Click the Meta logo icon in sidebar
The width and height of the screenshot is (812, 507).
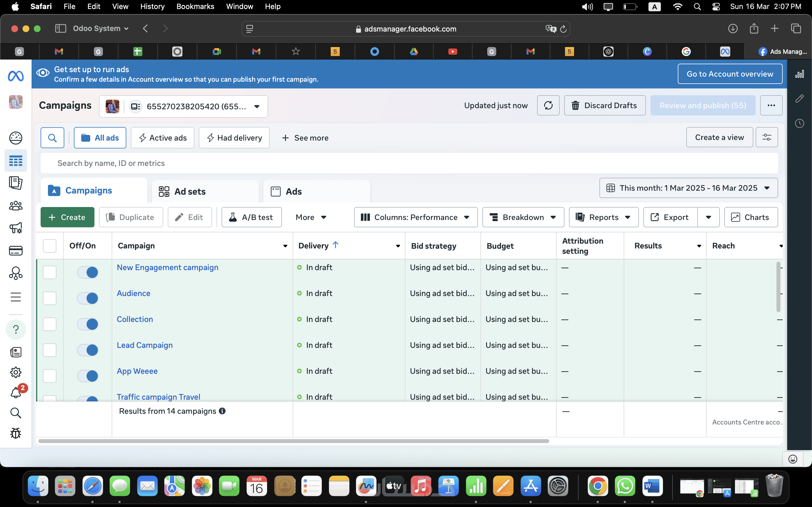coord(16,76)
